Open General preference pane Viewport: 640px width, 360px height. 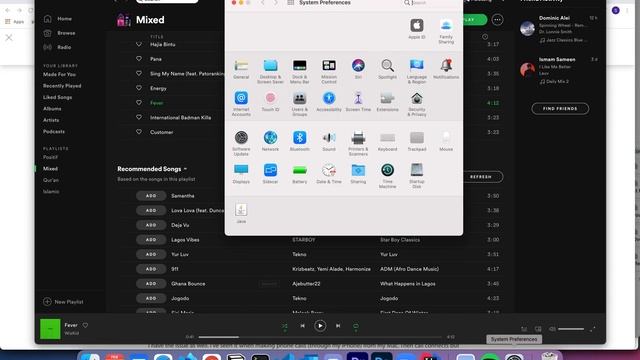pyautogui.click(x=241, y=69)
